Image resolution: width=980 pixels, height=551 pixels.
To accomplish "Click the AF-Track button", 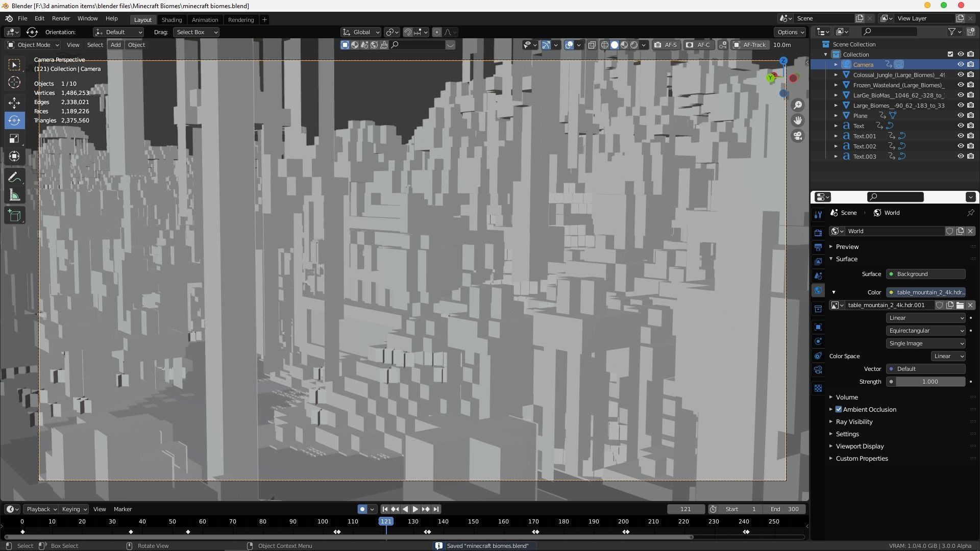I will (750, 45).
